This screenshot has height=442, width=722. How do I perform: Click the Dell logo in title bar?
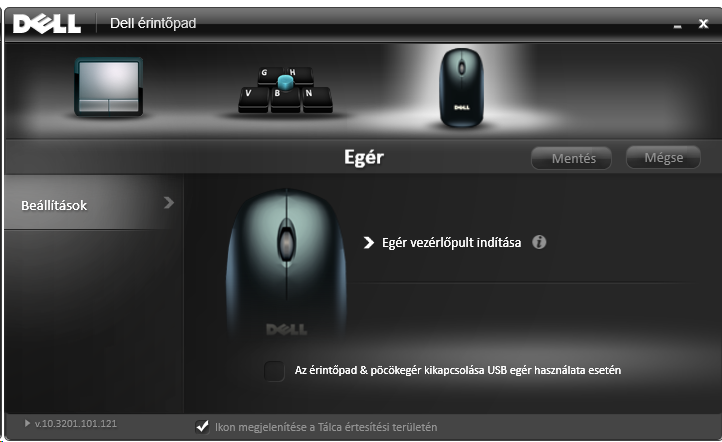click(47, 23)
